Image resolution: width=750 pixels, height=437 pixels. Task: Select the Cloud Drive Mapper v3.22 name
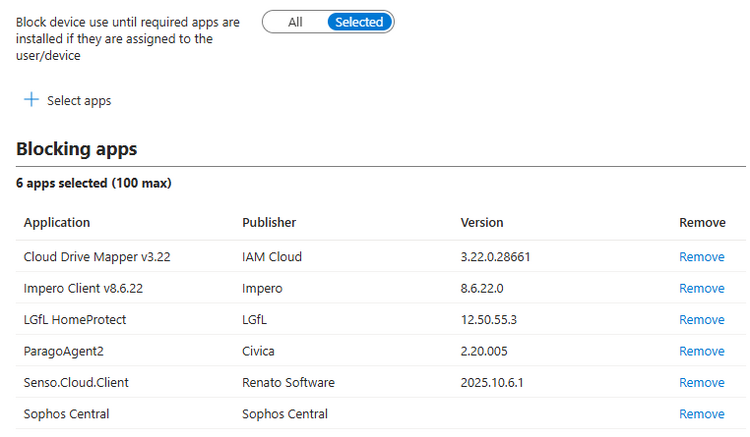click(97, 257)
